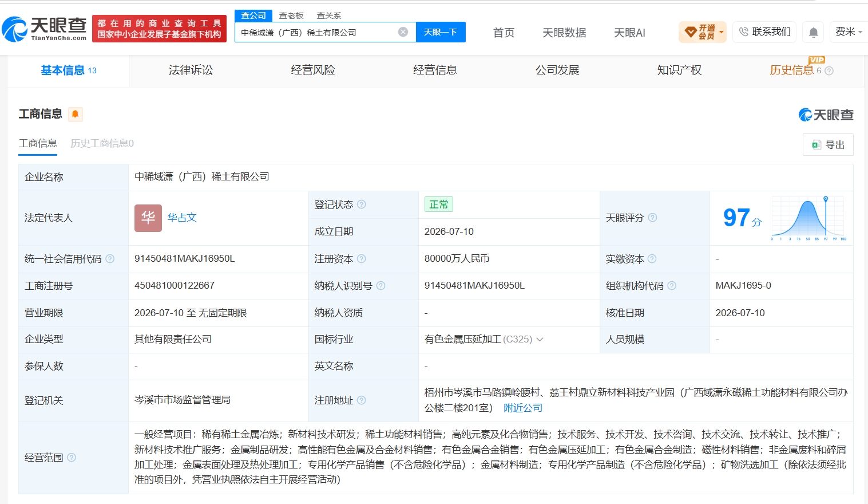Open the 附近公司 nearby companies link
Image resolution: width=868 pixels, height=504 pixels.
tap(523, 408)
